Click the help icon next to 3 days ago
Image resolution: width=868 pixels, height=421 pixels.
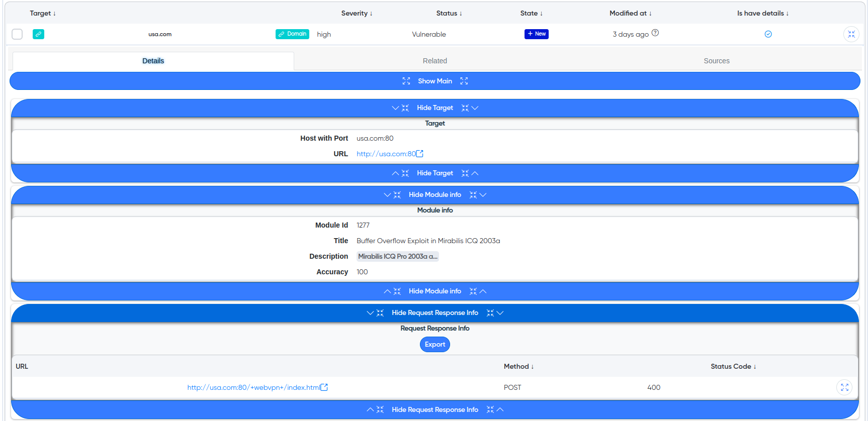click(x=655, y=33)
